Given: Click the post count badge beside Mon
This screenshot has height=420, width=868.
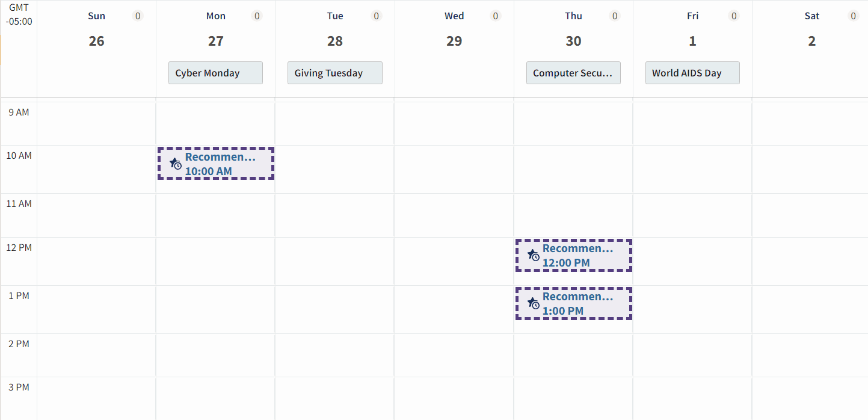Looking at the screenshot, I should [257, 16].
